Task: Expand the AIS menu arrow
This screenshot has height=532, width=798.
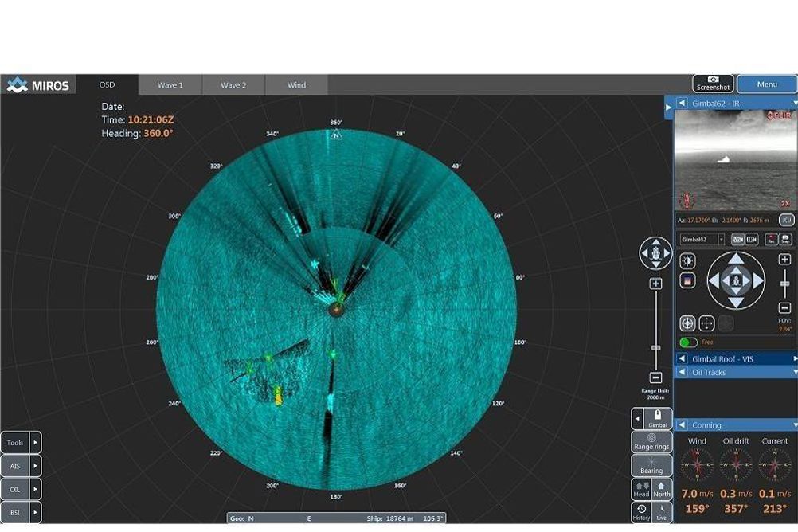Action: 35,466
